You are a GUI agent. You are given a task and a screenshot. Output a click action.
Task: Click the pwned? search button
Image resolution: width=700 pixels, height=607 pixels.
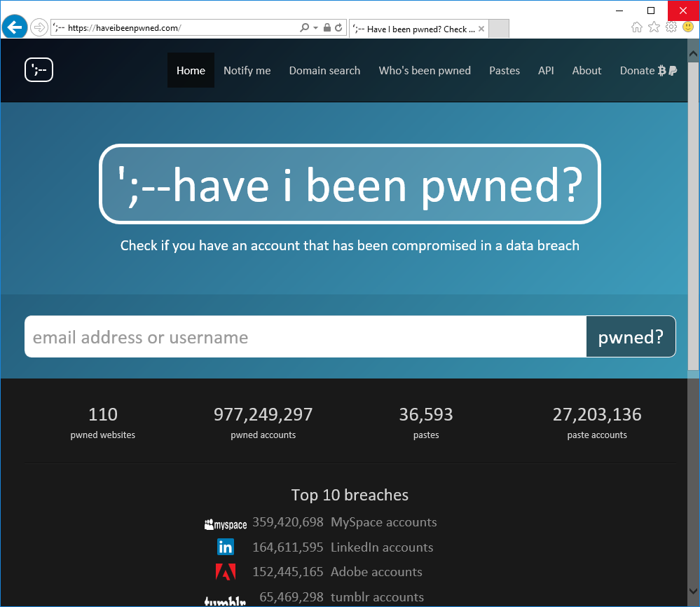631,336
